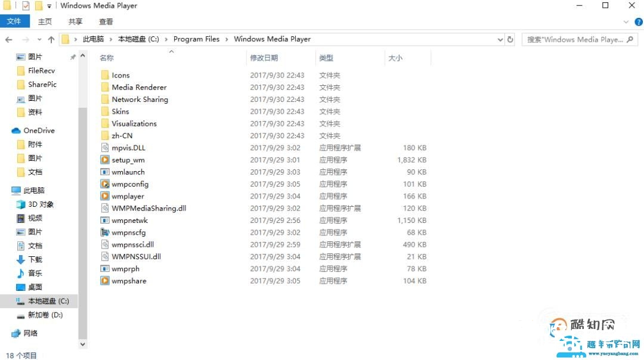644x360 pixels.
Task: Expand the 此电脑 breadcrumb chevron
Action: click(110, 39)
